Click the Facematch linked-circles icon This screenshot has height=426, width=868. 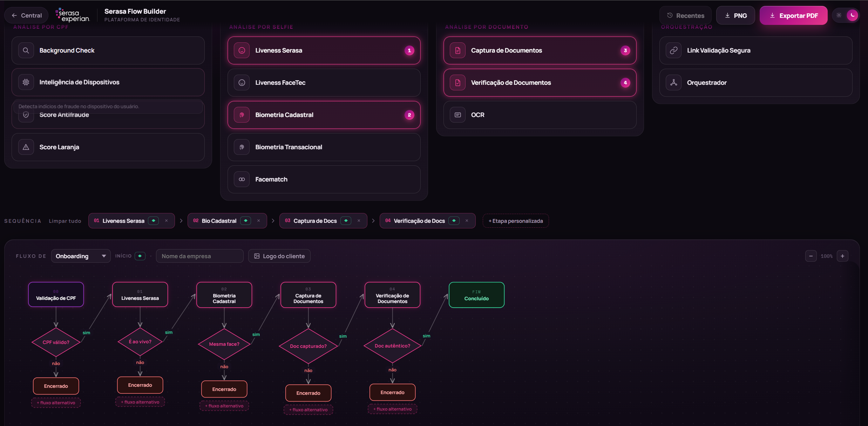(x=242, y=179)
